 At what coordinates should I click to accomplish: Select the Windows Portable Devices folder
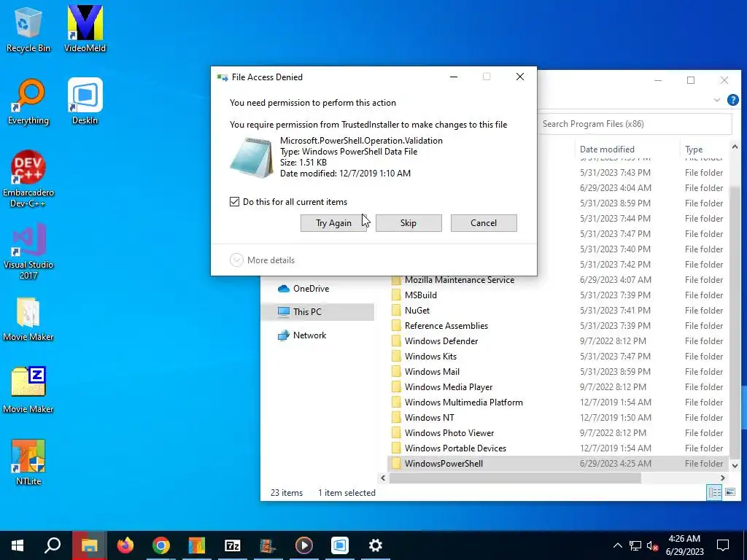tap(557, 448)
